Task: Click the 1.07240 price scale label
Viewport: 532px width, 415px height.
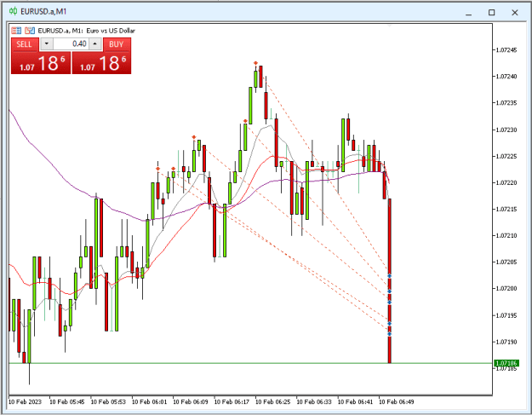Action: (506, 77)
